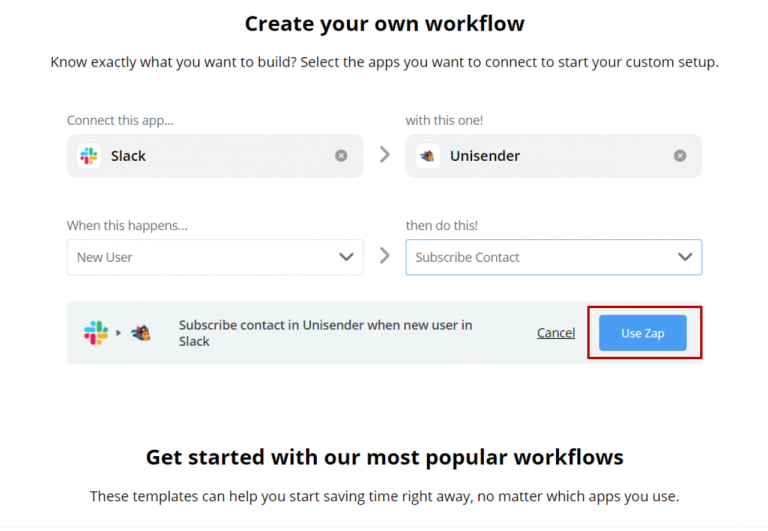768x531 pixels.
Task: Click the most popular workflows heading
Action: click(384, 458)
